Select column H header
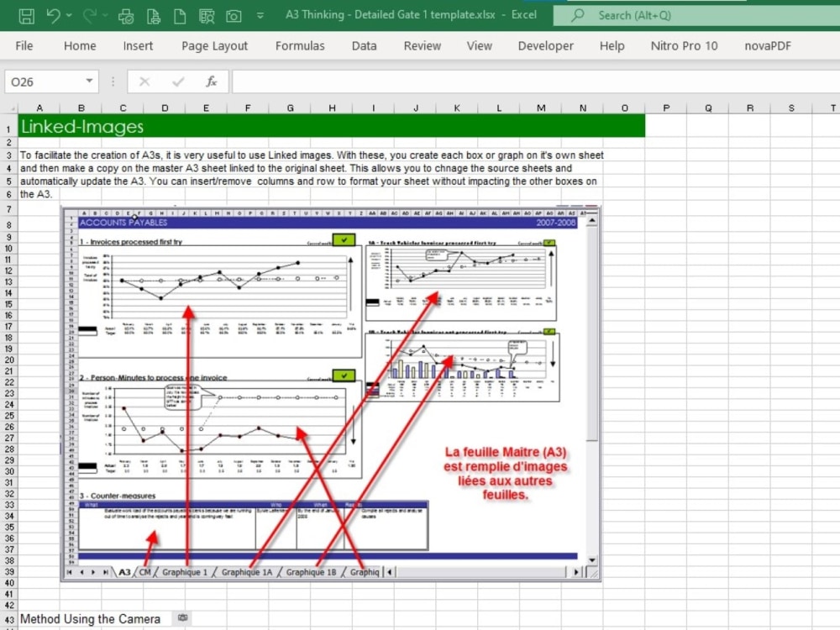 tap(332, 108)
